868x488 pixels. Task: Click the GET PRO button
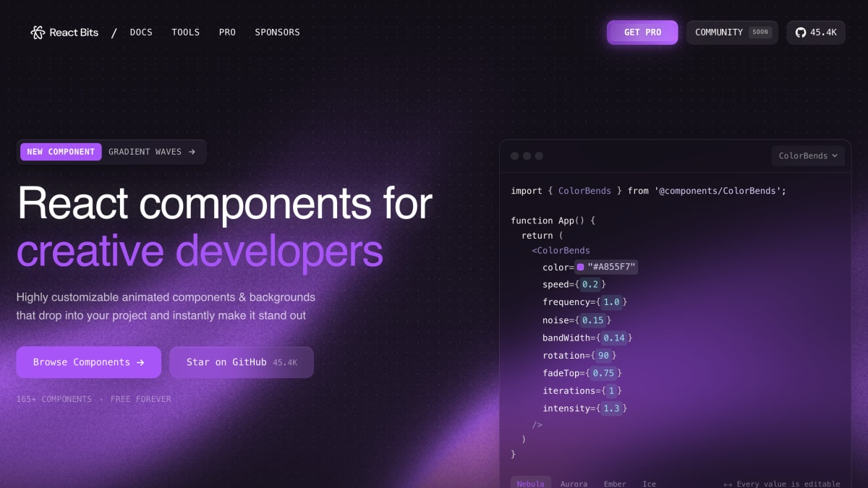(x=642, y=33)
